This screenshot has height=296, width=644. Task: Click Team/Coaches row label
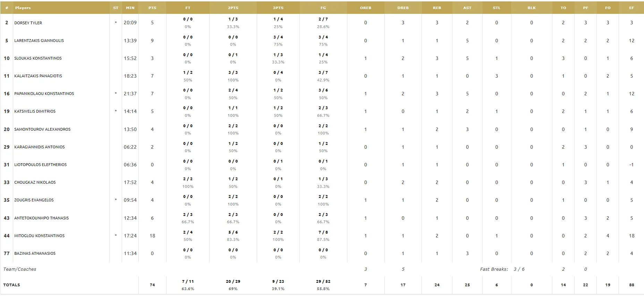click(20, 269)
